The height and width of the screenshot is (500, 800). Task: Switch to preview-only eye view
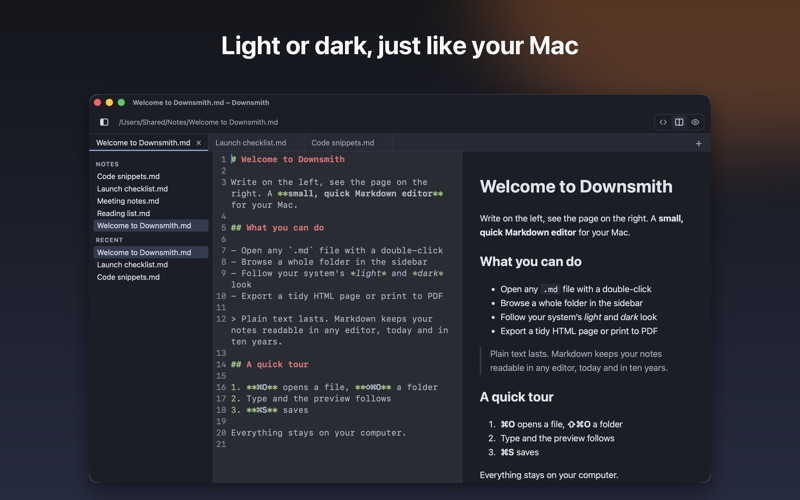click(x=695, y=122)
